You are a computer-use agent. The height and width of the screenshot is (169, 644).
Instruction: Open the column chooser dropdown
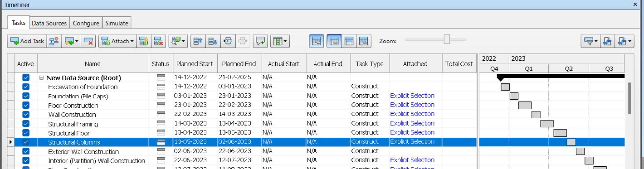click(x=280, y=41)
